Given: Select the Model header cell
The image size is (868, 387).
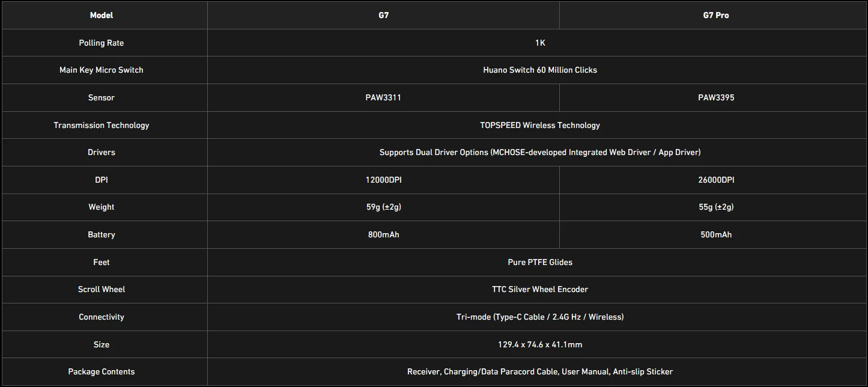Looking at the screenshot, I should (x=101, y=15).
